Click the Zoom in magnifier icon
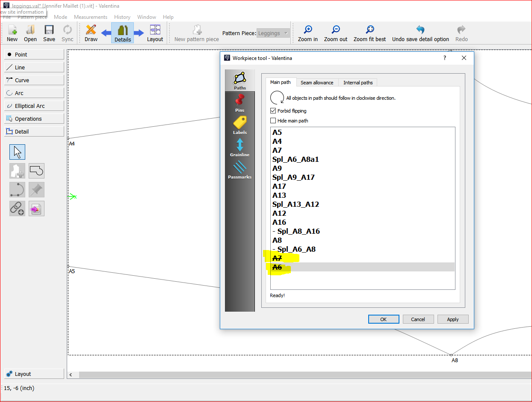This screenshot has height=402, width=532. [307, 30]
